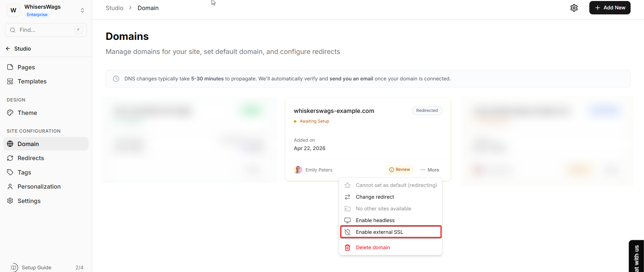Click the red trash icon for Delete domain
This screenshot has height=272, width=644.
click(x=347, y=248)
